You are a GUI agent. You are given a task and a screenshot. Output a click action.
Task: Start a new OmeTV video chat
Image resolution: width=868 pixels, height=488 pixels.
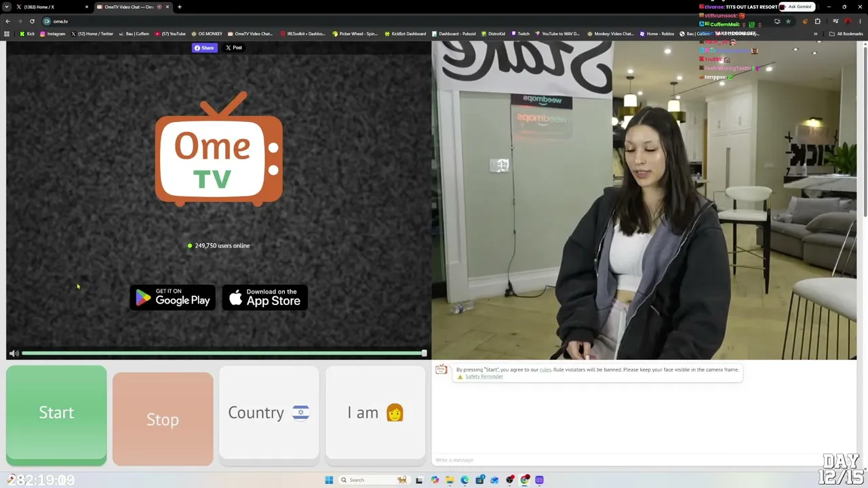56,415
